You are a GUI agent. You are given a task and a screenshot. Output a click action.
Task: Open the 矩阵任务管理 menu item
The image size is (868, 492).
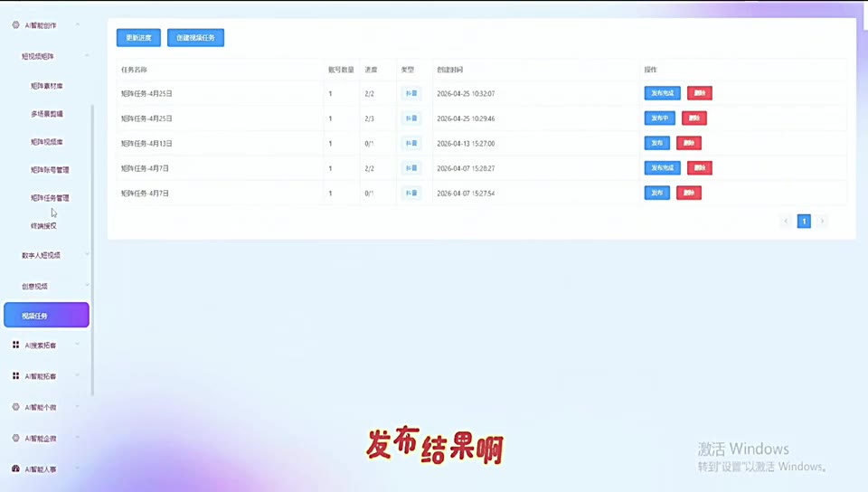(x=50, y=197)
